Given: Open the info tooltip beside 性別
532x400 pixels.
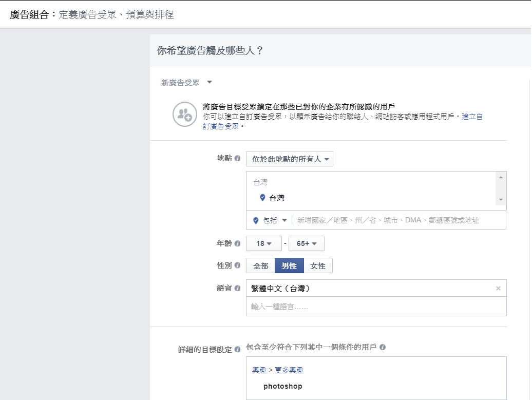Looking at the screenshot, I should tap(238, 265).
